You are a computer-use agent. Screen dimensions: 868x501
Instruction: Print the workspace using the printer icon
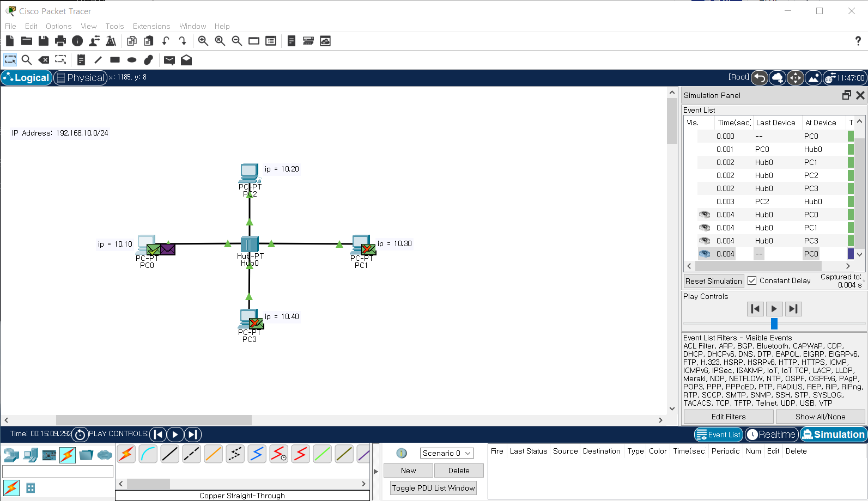tap(60, 41)
